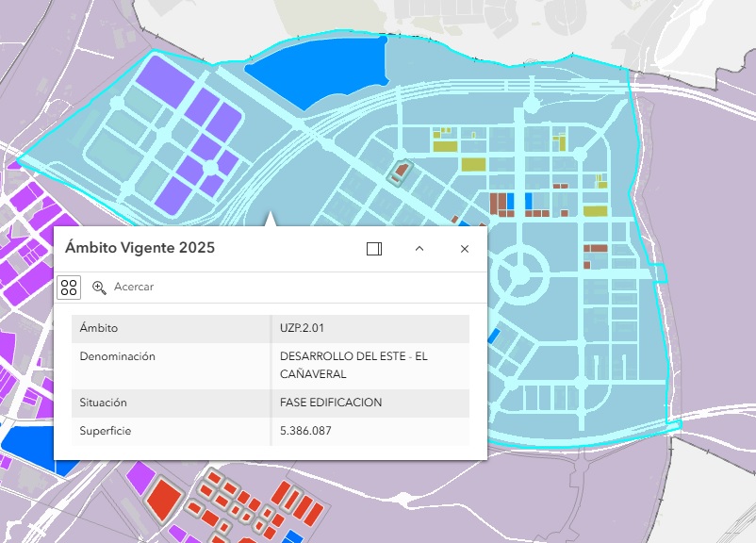The width and height of the screenshot is (756, 543).
Task: Collapse the popup with chevron arrow
Action: pos(419,249)
